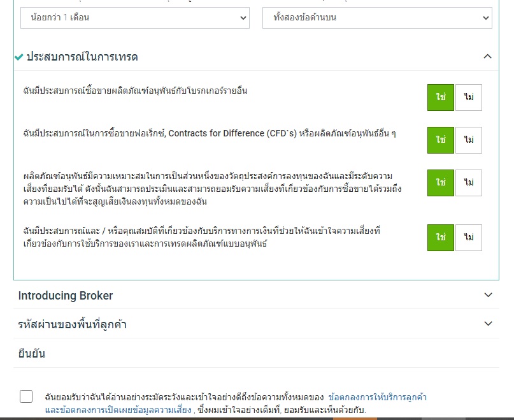This screenshot has width=514, height=420.
Task: Choose 'ไม่' for Forex and CFD experience
Action: [x=469, y=140]
